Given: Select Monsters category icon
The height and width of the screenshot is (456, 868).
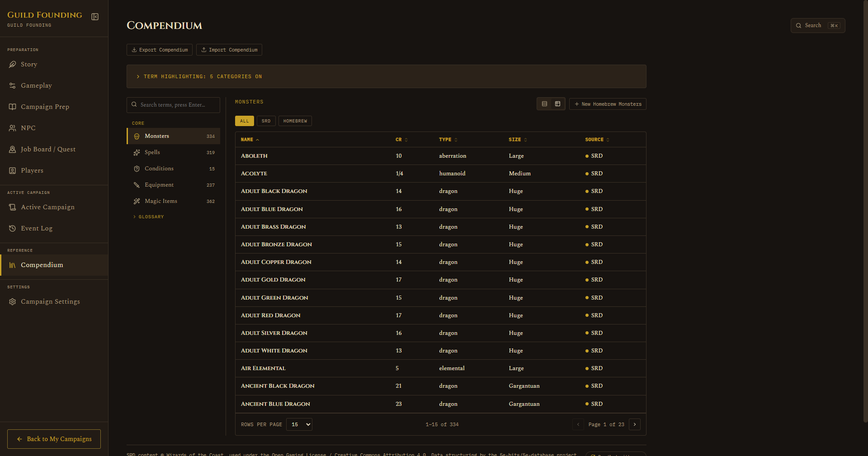Looking at the screenshot, I should [x=137, y=136].
